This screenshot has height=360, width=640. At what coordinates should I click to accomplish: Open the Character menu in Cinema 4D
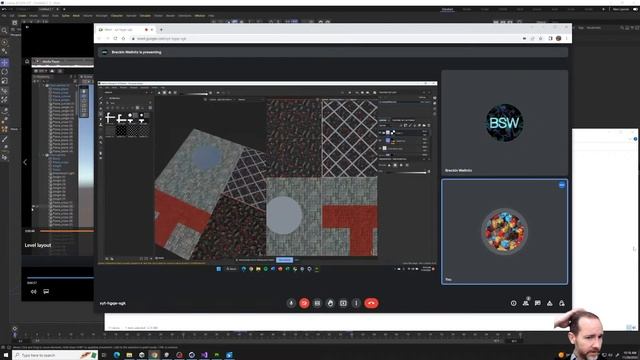click(117, 16)
